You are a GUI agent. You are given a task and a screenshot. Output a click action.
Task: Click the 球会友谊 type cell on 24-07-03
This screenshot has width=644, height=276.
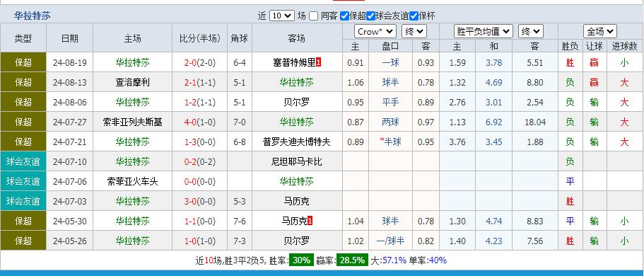tap(23, 201)
